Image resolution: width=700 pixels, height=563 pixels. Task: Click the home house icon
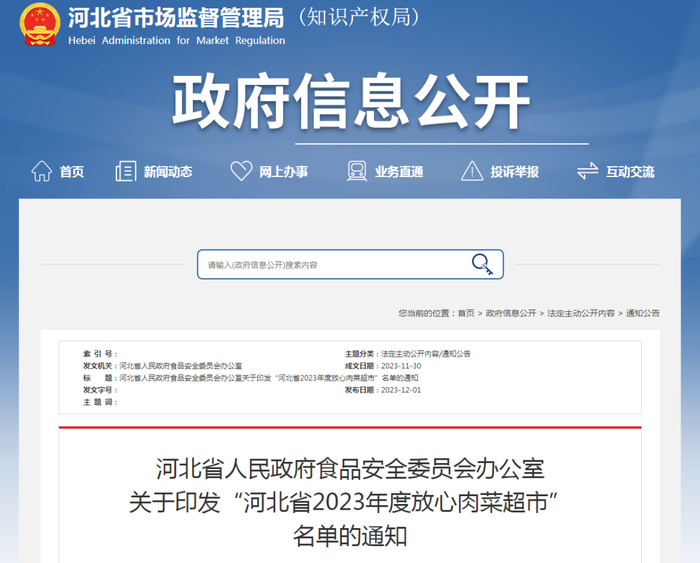pos(42,171)
